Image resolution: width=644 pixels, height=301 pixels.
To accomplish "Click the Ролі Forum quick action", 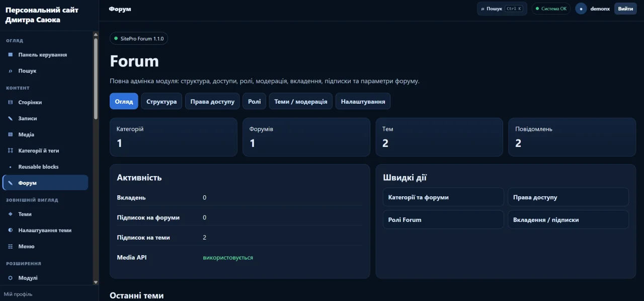I will tap(443, 219).
